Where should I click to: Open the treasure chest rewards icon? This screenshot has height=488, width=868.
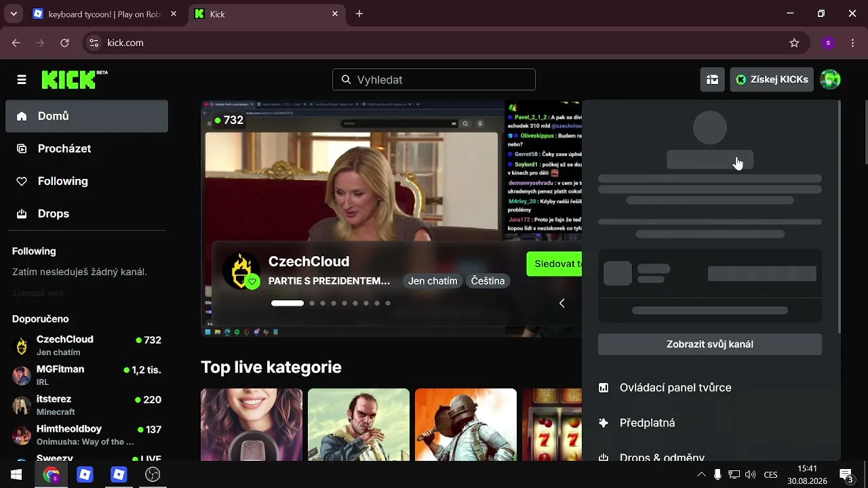point(712,79)
